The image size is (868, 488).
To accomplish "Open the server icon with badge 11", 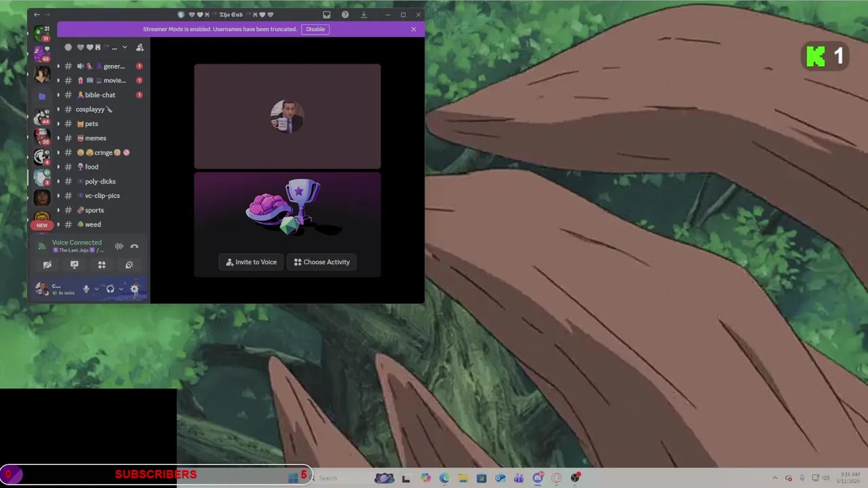I will tap(42, 33).
